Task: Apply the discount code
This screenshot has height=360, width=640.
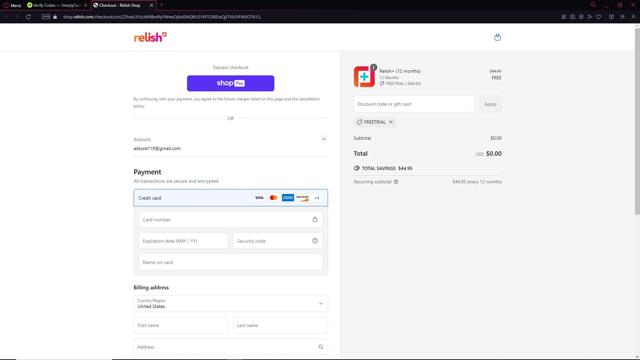Action: [x=490, y=104]
